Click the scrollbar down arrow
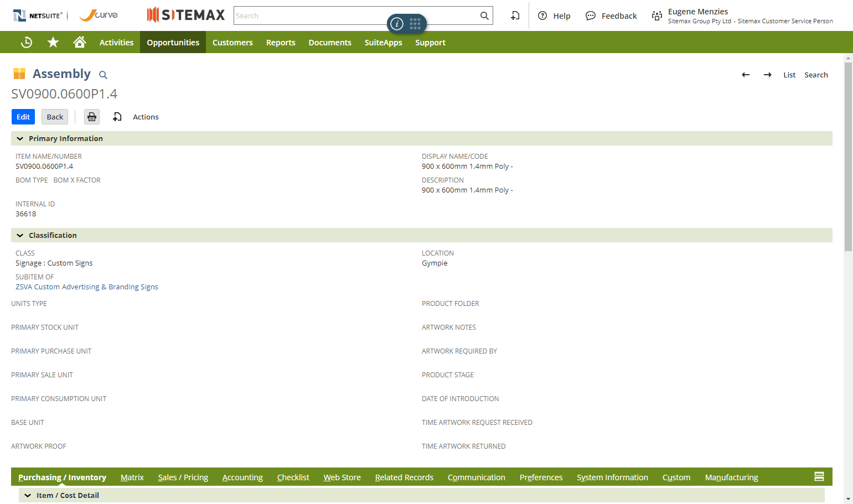Screen dimensions: 853x504 tap(848, 499)
